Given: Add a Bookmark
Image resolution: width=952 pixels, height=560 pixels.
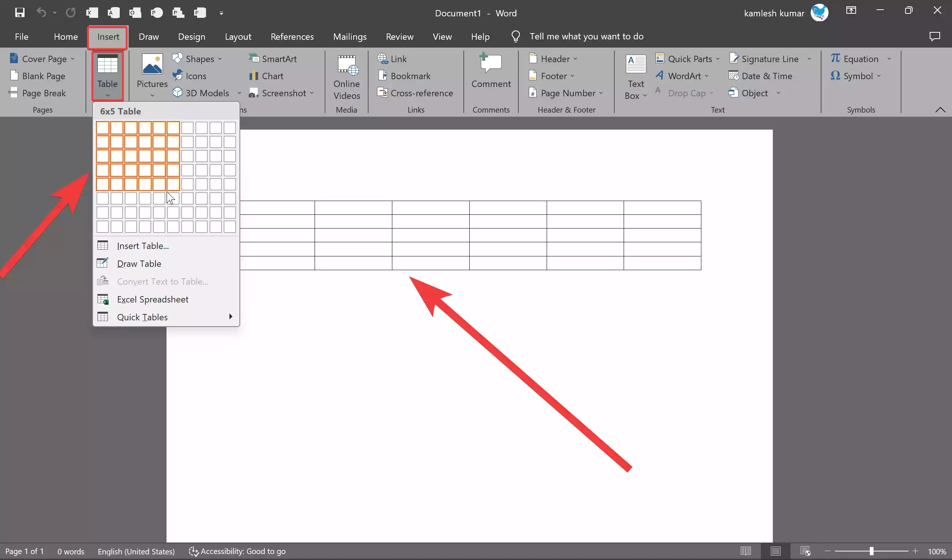Looking at the screenshot, I should pos(405,76).
